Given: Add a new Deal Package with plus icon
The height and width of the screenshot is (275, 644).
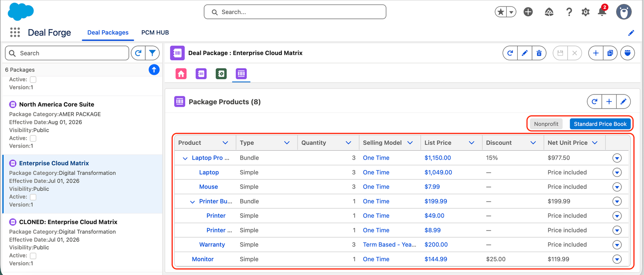Looking at the screenshot, I should pos(596,53).
